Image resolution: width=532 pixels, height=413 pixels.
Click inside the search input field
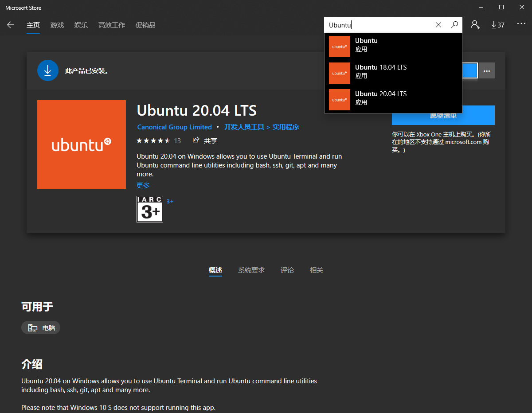click(x=381, y=25)
